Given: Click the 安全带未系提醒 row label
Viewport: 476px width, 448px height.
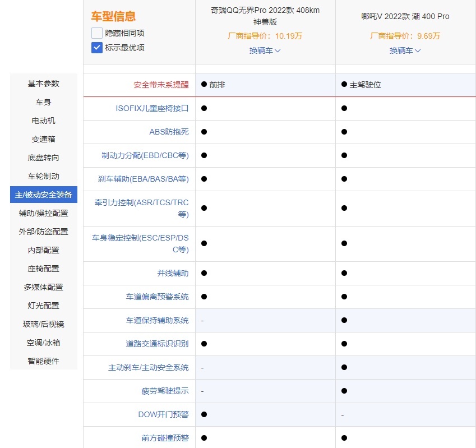Looking at the screenshot, I should tap(161, 85).
